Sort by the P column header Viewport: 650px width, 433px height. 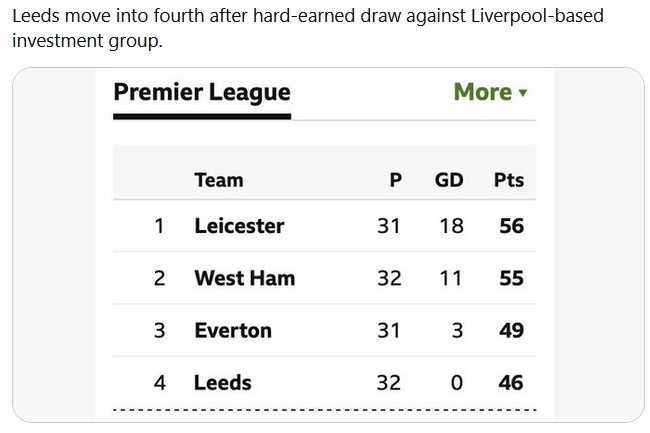(x=395, y=180)
